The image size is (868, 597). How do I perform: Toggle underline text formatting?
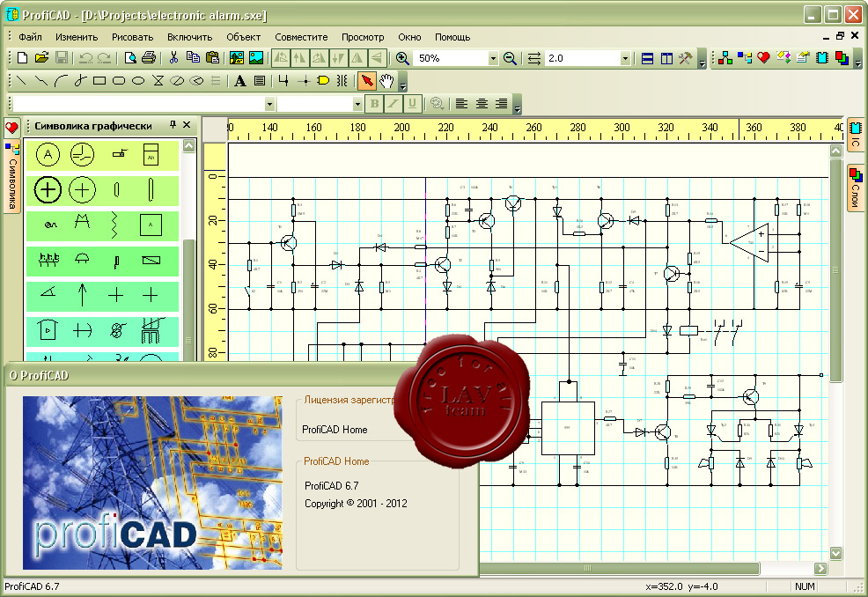click(x=412, y=104)
